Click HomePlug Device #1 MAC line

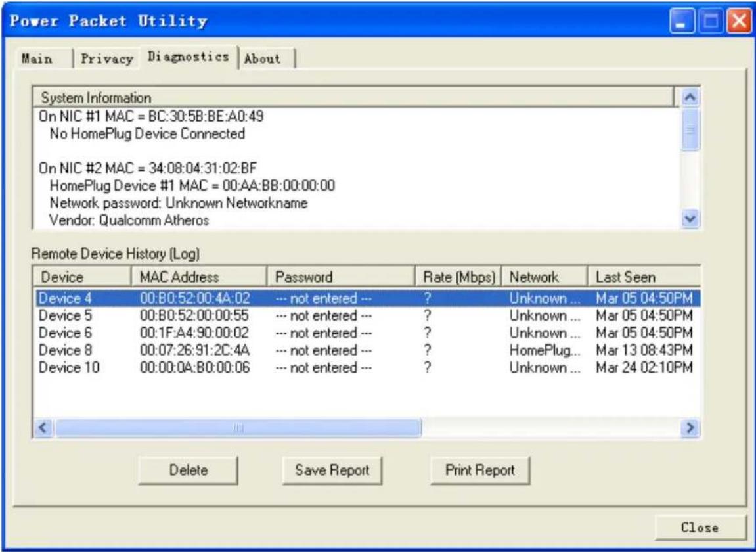click(192, 186)
